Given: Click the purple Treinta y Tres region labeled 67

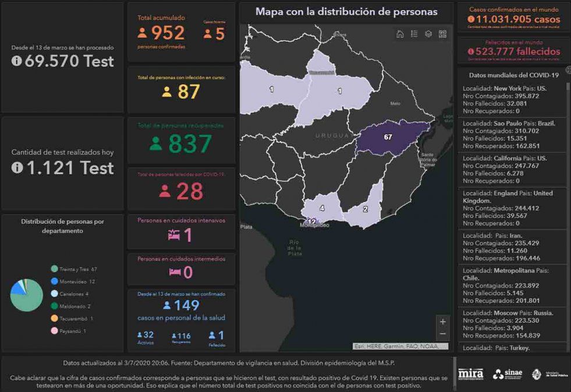Looking at the screenshot, I should pyautogui.click(x=388, y=137).
